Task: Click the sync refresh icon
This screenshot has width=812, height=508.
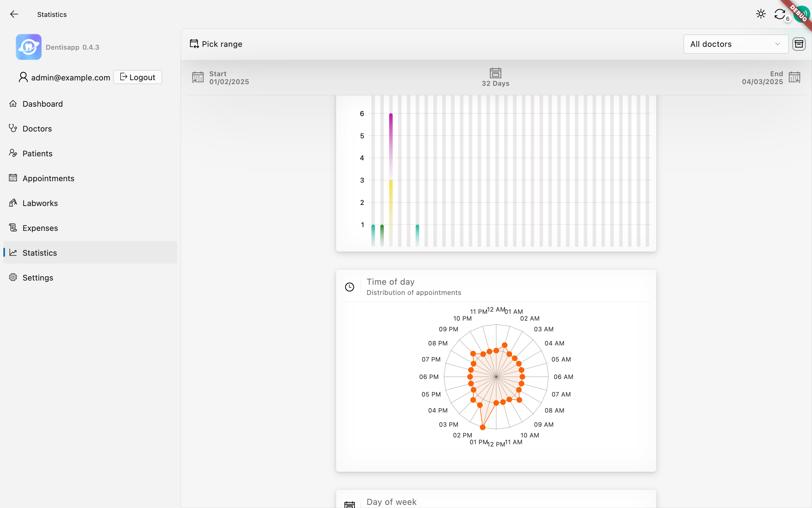Action: point(780,14)
